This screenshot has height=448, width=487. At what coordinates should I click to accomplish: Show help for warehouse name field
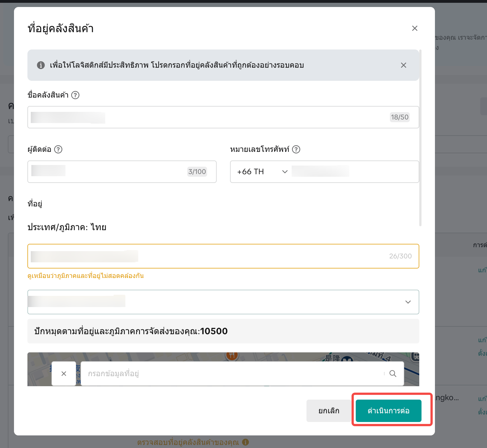[75, 95]
